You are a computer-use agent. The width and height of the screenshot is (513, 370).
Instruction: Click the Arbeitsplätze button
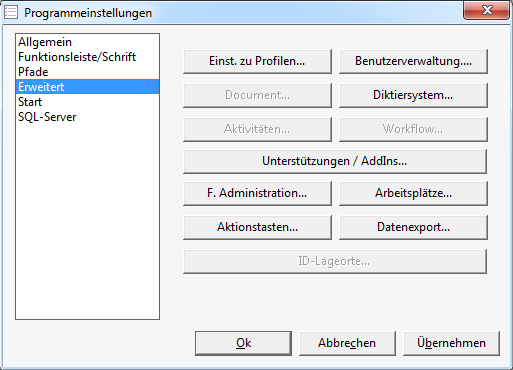[413, 193]
